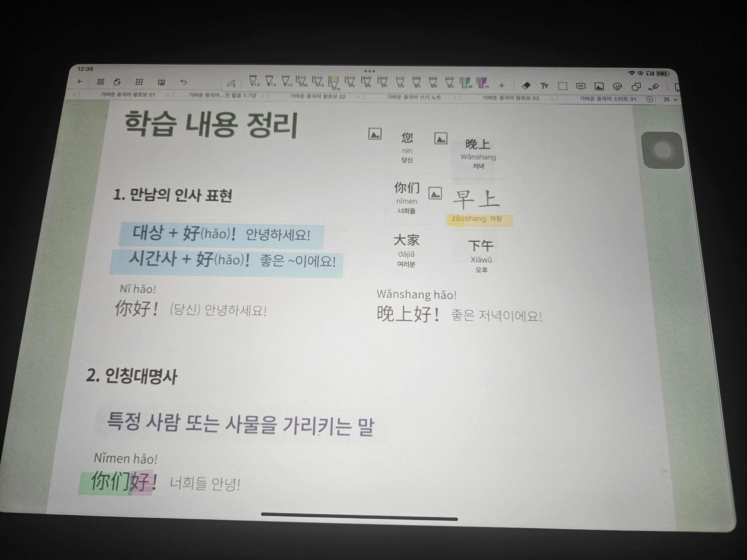Viewport: 747px width, 560px height.
Task: Close the 가벼운 중국어 스타트 01 tab
Action: pos(649,99)
